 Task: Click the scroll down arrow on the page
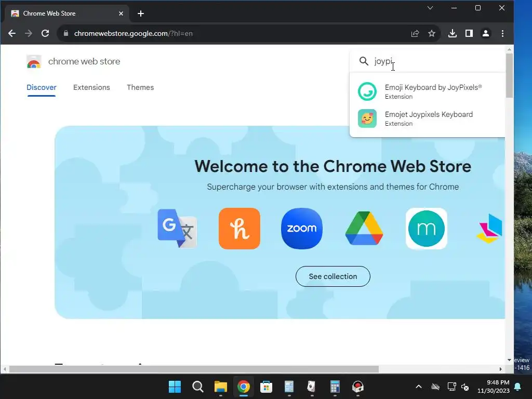509,360
